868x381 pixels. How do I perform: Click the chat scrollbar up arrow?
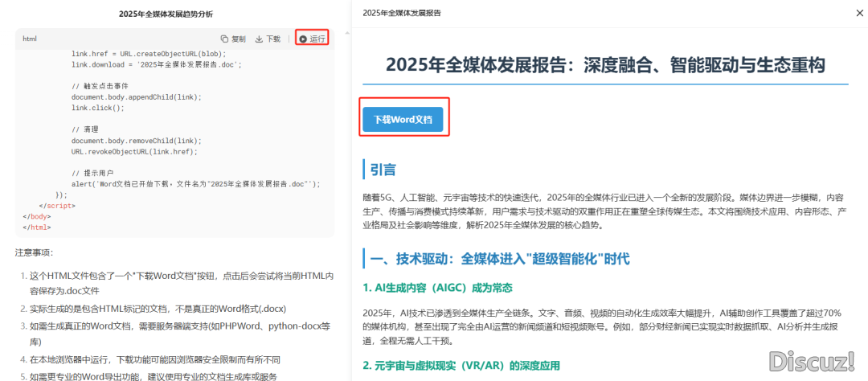point(347,33)
